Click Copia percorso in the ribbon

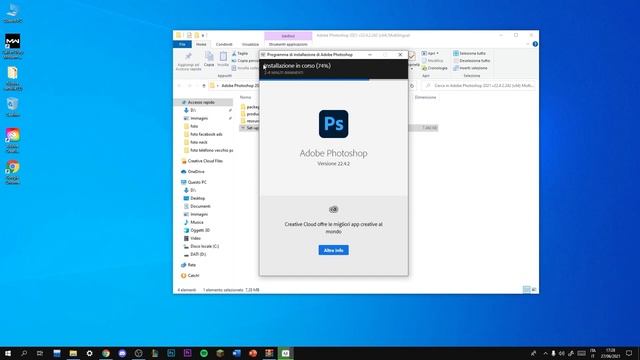click(245, 61)
